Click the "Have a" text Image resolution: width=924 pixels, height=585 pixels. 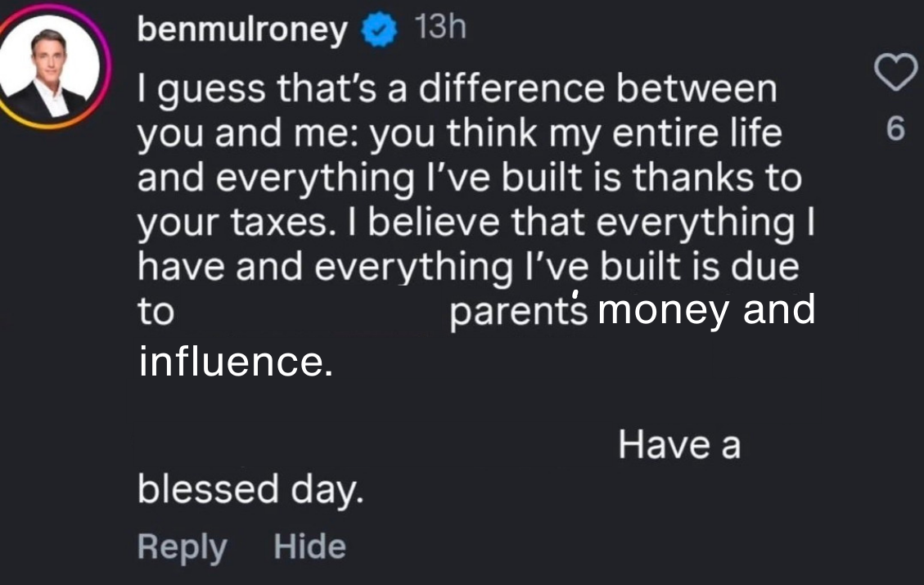(x=679, y=445)
